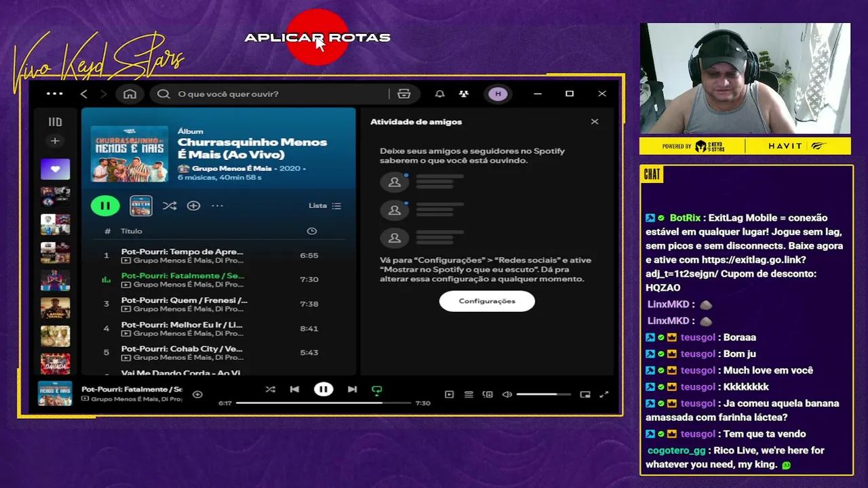This screenshot has width=868, height=488.
Task: Close the Atividade de amigos panel
Action: 595,122
